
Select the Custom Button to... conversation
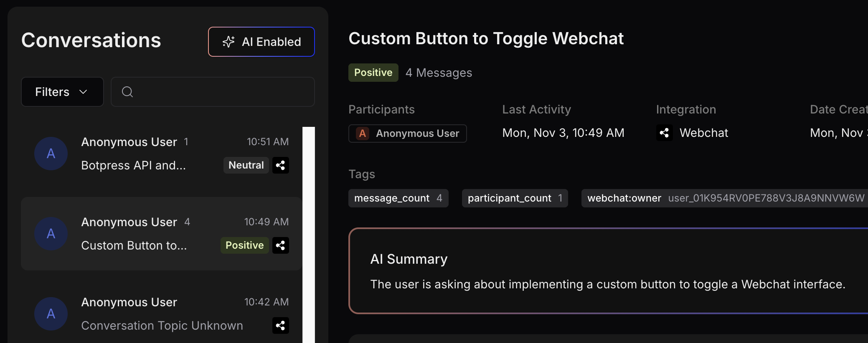(161, 234)
